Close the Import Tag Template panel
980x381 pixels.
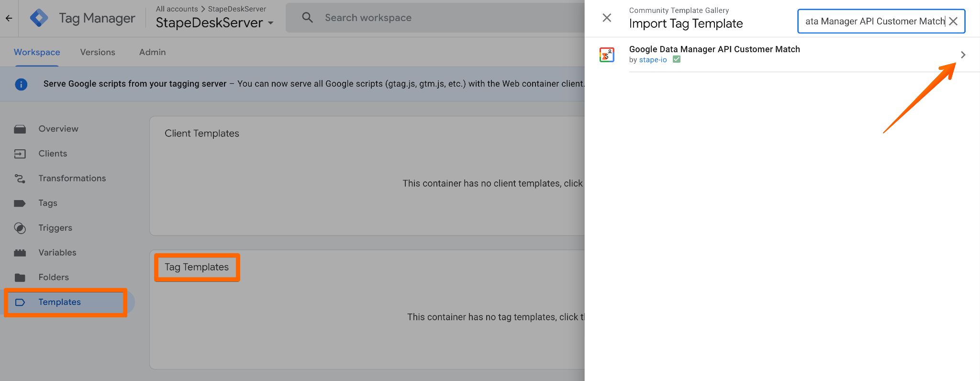[607, 18]
